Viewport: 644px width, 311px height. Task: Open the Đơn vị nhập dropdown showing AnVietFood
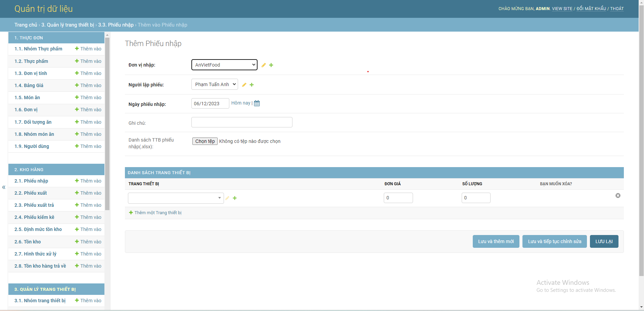[x=224, y=65]
